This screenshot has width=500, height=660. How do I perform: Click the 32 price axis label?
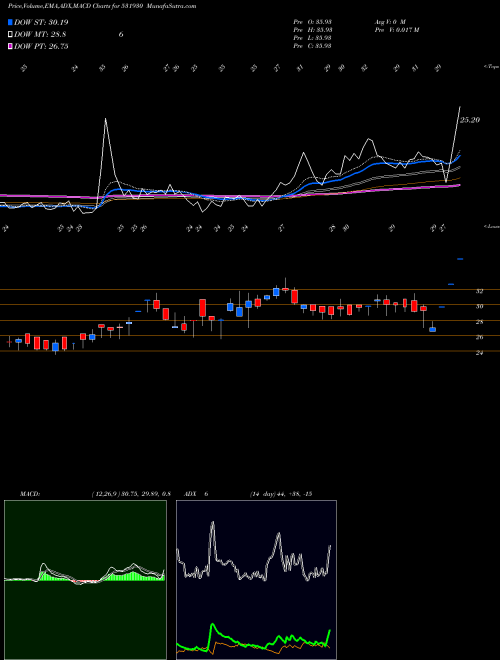(479, 291)
